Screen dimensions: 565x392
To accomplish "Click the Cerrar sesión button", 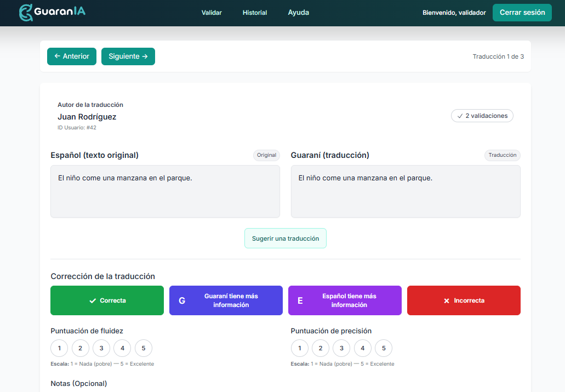I will pos(522,13).
